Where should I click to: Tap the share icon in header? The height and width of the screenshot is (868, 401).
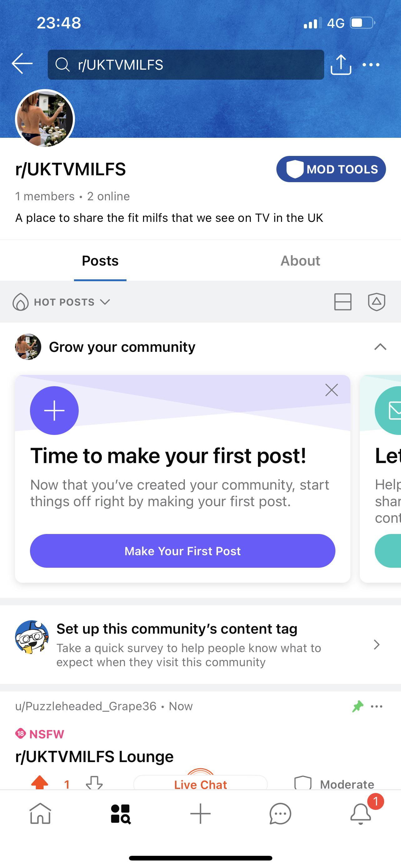click(341, 64)
